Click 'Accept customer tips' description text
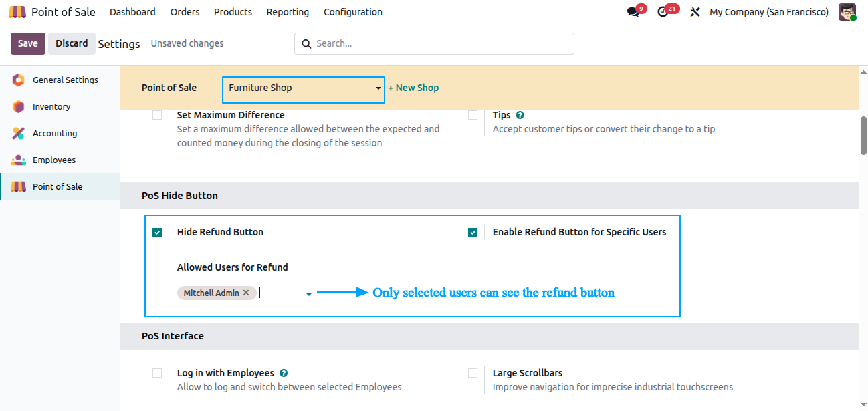Viewport: 868px width, 411px height. point(604,129)
